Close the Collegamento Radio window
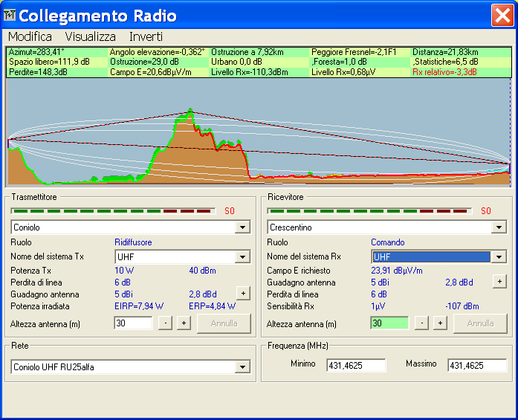518x420 pixels. pos(502,15)
